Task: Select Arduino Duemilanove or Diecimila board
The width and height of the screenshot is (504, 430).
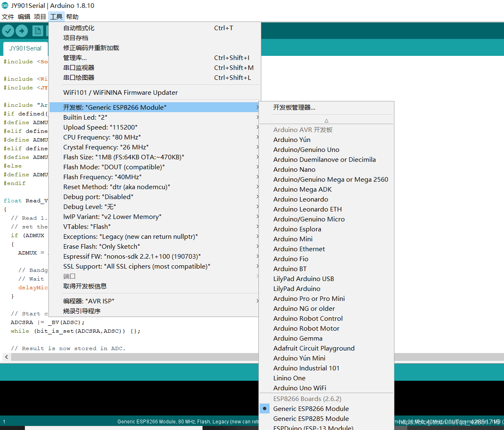Action: pyautogui.click(x=326, y=159)
